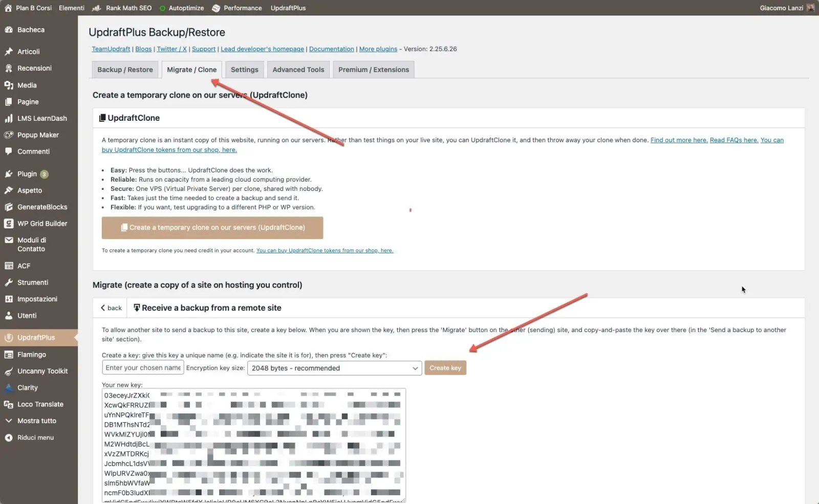
Task: Switch to the Migrate / Clone tab
Action: (192, 70)
